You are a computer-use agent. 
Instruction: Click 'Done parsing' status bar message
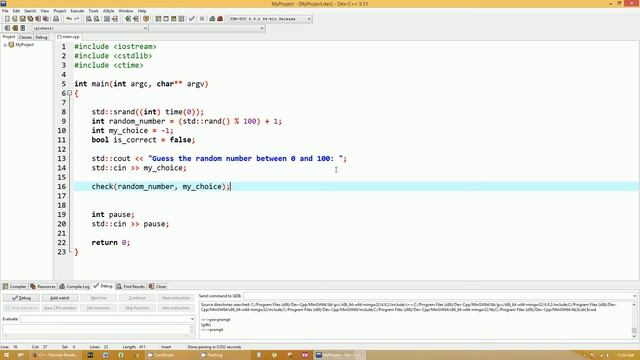pyautogui.click(x=214, y=347)
